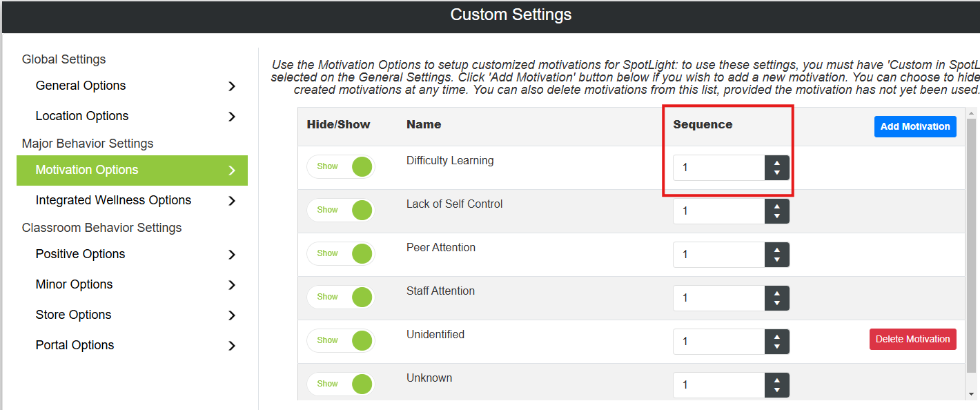Toggle Show switch for Difficulty Learning
Image resolution: width=980 pixels, height=410 pixels.
[341, 167]
